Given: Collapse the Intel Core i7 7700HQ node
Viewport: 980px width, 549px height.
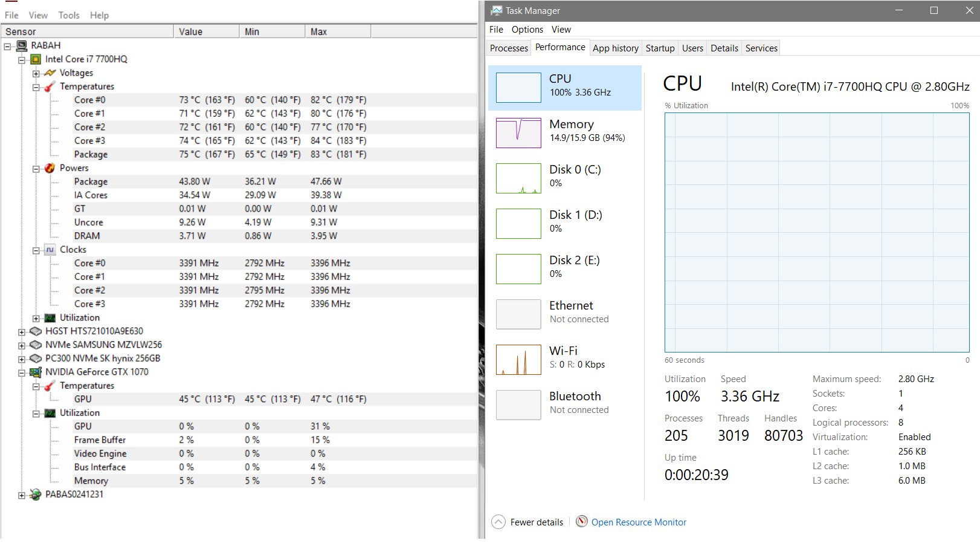Looking at the screenshot, I should point(22,60).
